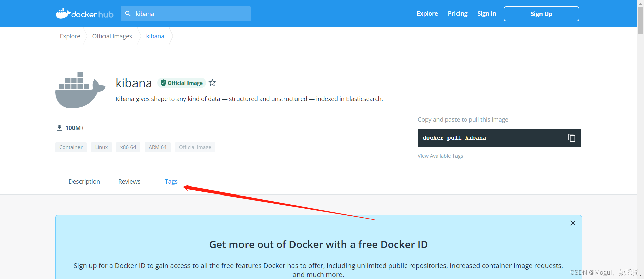
Task: Go to the Explore breadcrumb
Action: point(70,36)
